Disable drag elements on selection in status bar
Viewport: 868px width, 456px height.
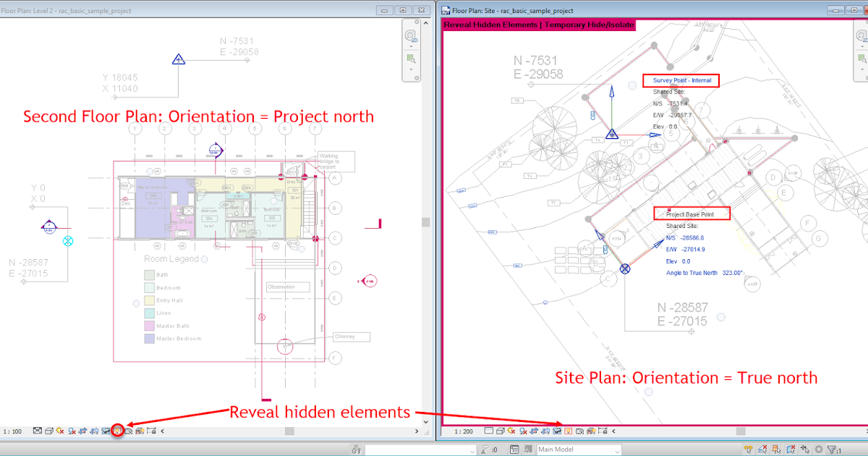tap(804, 447)
